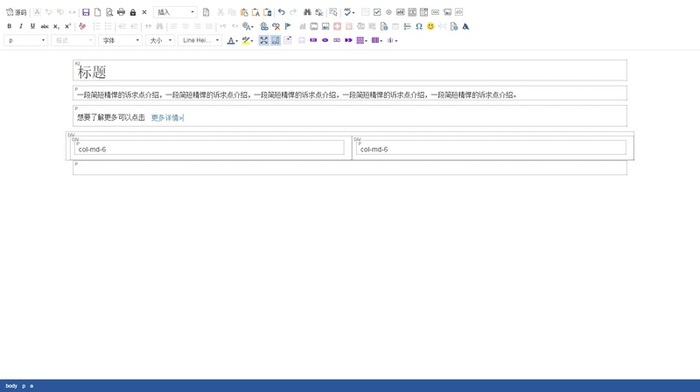
Task: Open the 插入 insert dropdown
Action: [x=175, y=12]
